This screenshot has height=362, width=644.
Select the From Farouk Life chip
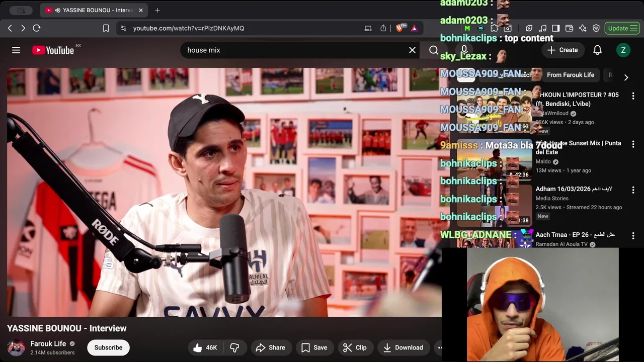[x=571, y=75]
